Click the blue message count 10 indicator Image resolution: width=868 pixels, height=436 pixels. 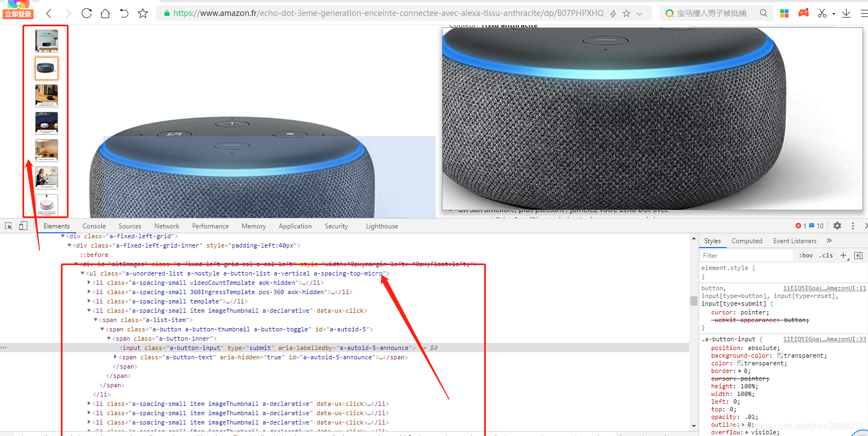[816, 226]
